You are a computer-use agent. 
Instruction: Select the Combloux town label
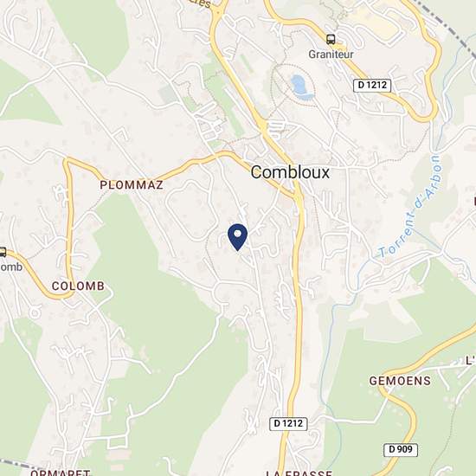[290, 172]
